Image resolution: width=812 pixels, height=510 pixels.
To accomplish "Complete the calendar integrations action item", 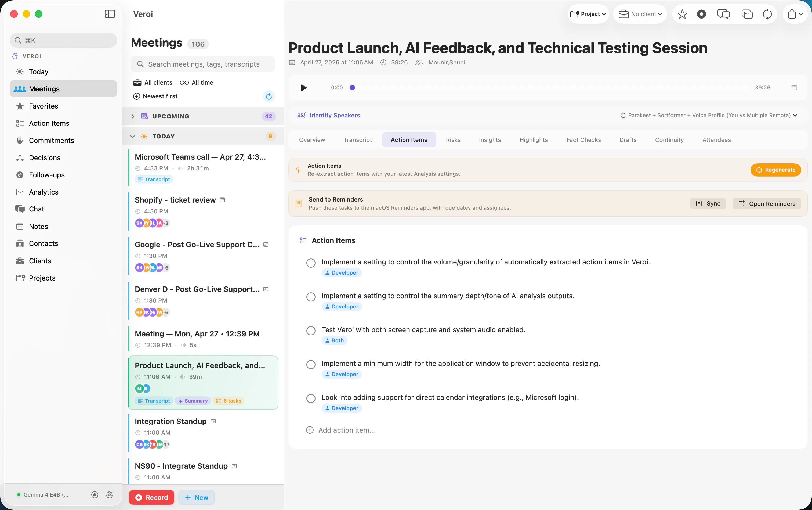I will pyautogui.click(x=311, y=398).
